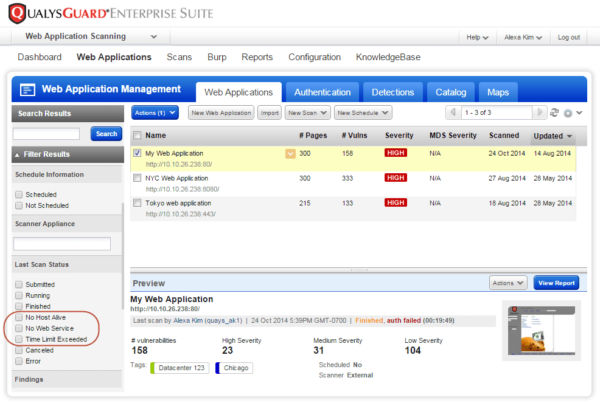
Task: Open the Scans menu
Action: 179,57
